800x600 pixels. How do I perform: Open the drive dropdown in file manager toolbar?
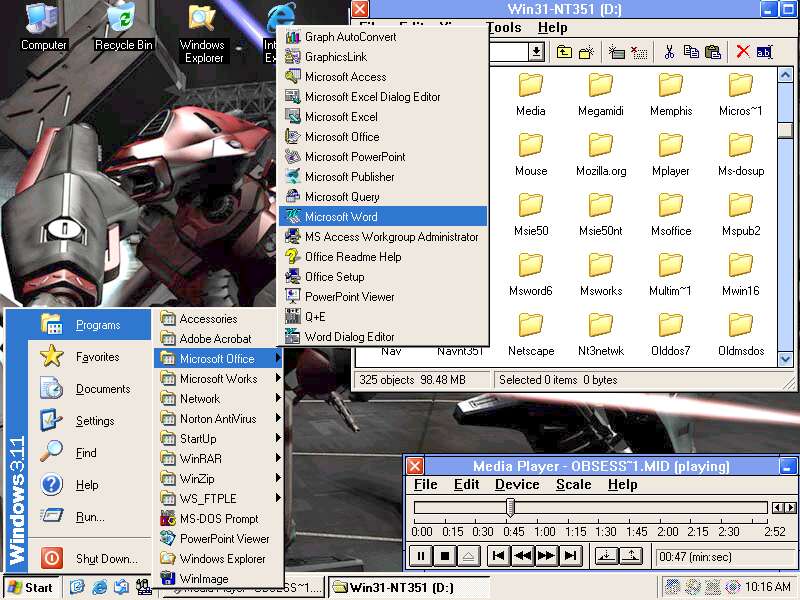point(536,52)
